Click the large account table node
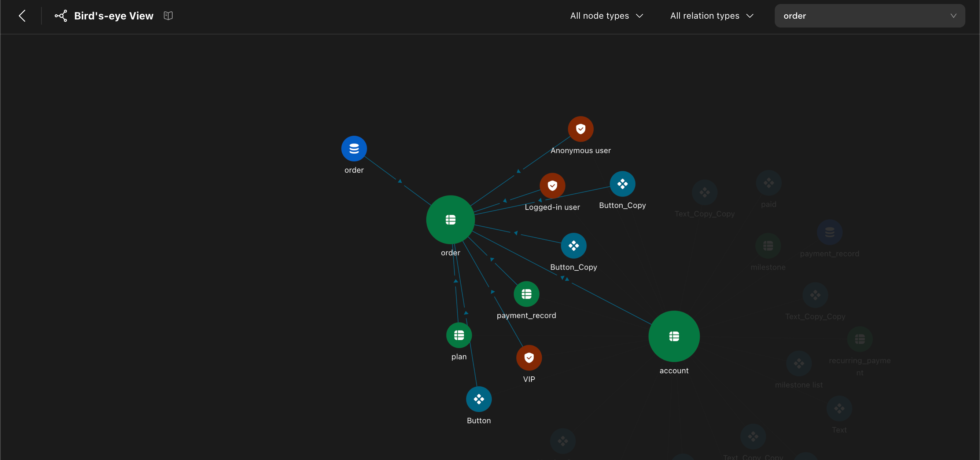This screenshot has width=980, height=460. [674, 336]
